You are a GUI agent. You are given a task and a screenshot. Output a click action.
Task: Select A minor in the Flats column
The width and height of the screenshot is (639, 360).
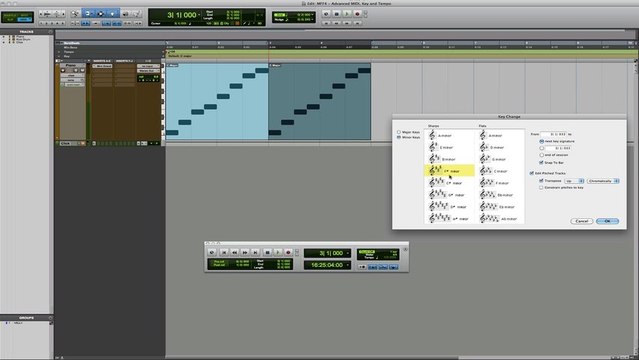tap(500, 135)
